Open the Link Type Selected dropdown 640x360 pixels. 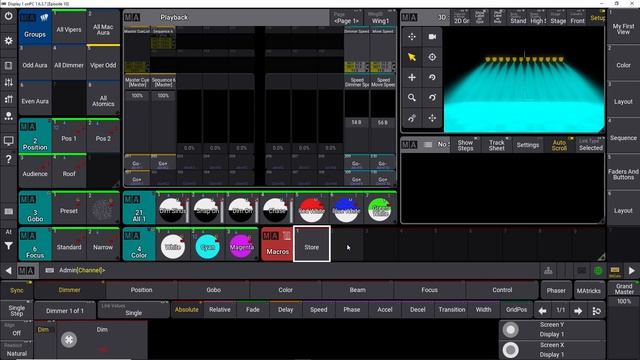pos(591,145)
